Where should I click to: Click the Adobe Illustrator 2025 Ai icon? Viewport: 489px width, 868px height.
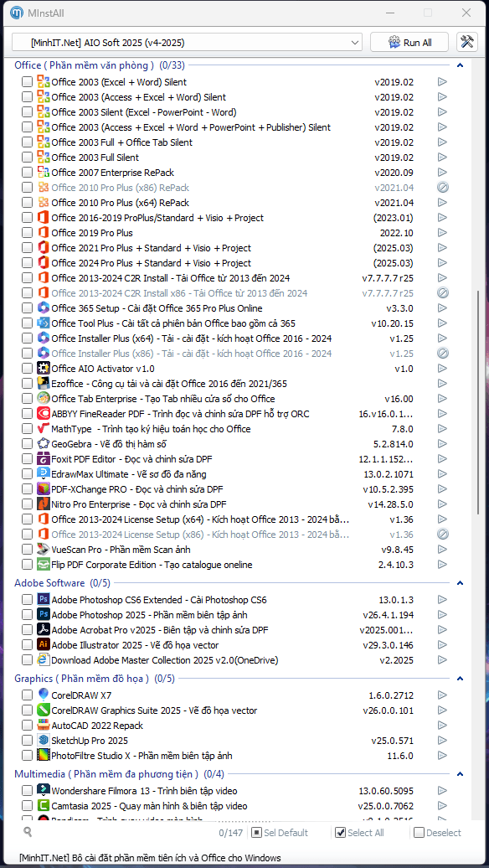click(44, 644)
